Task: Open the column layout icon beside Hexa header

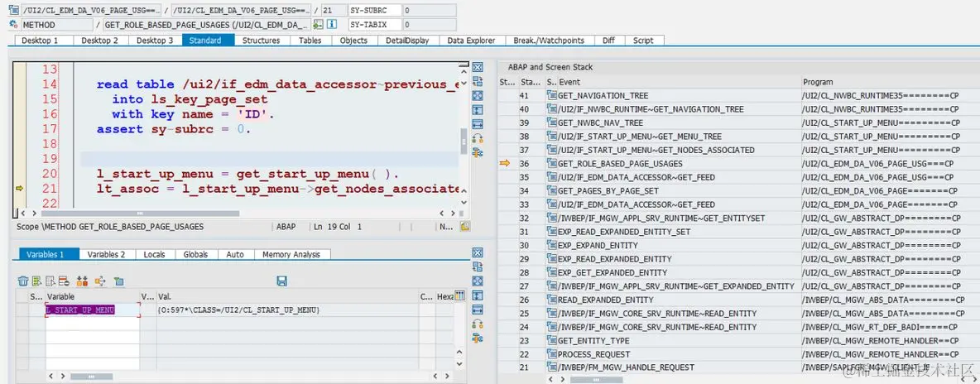Action: [460, 295]
